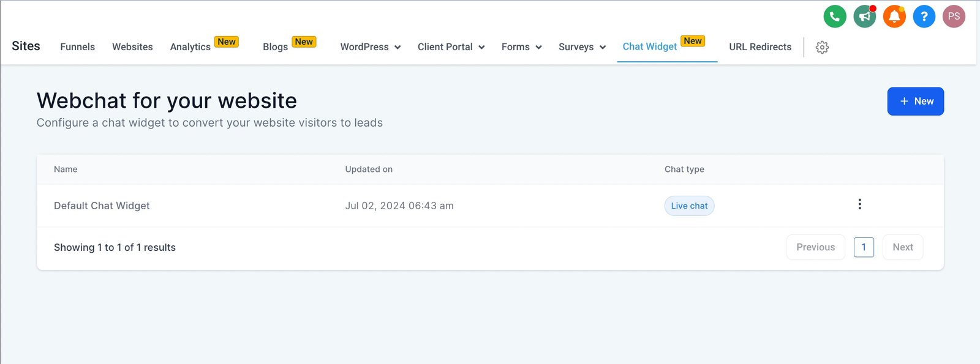980x364 pixels.
Task: Switch to the Funnels tab
Action: click(77, 47)
